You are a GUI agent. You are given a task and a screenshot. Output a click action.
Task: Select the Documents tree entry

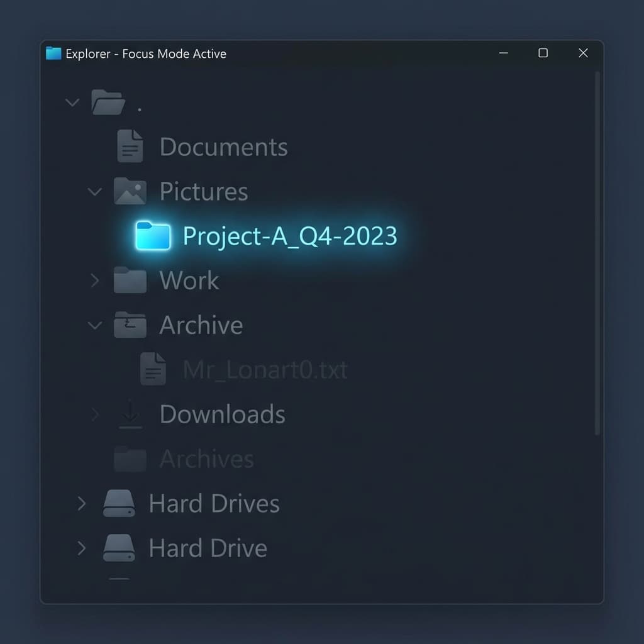tap(223, 145)
